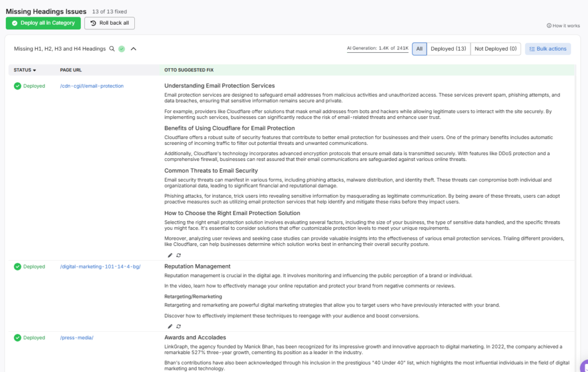Screen dimensions: 588x372
Task: Switch to Deployed (13) tab
Action: (x=448, y=49)
